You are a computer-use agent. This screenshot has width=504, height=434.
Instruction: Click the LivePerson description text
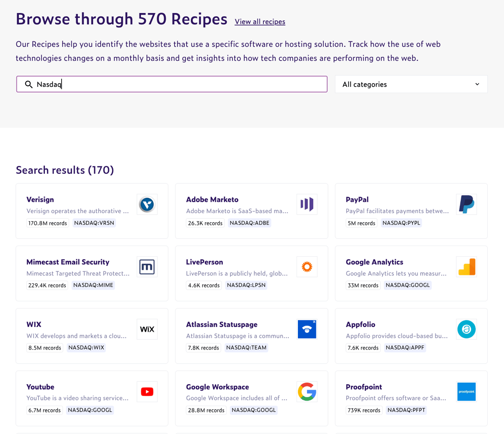237,273
